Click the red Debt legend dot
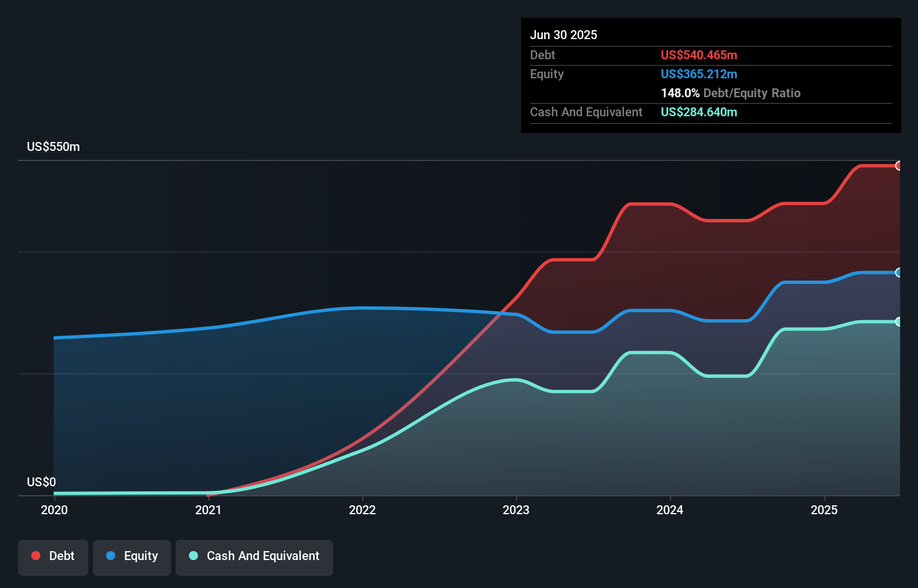918x588 pixels. pyautogui.click(x=35, y=556)
